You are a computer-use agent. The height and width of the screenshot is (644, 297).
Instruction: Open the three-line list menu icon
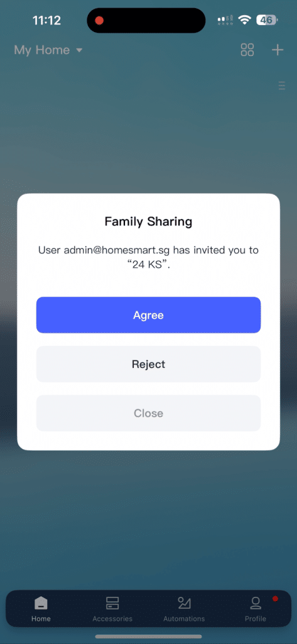282,86
